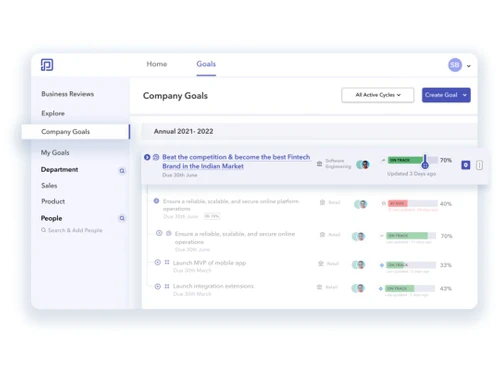Image resolution: width=500 pixels, height=375 pixels.
Task: Click the 43% progress value
Action: point(446,289)
